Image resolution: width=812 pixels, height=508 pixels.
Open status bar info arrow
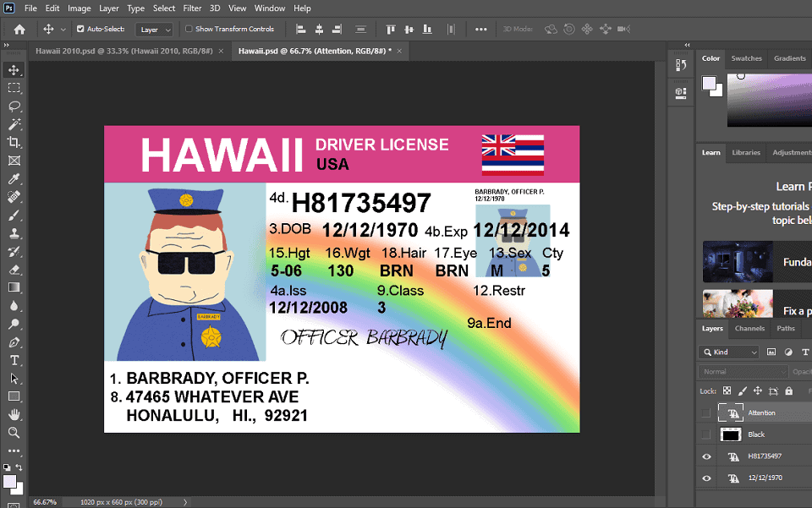click(185, 502)
